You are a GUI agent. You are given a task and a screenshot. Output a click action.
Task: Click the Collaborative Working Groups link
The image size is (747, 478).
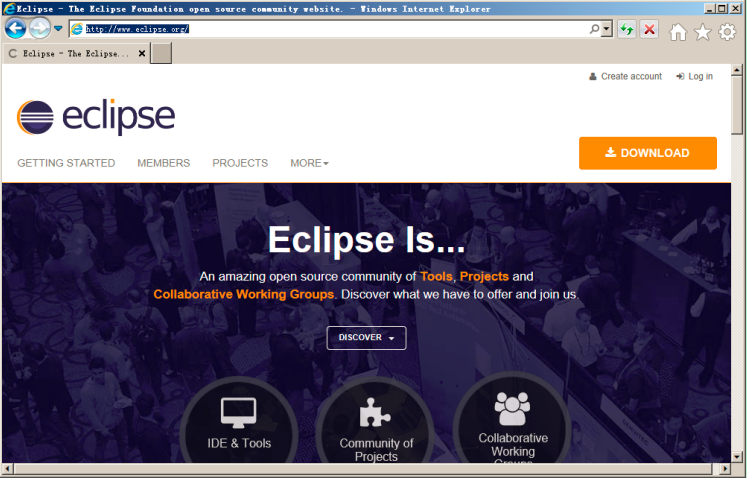[x=243, y=294]
